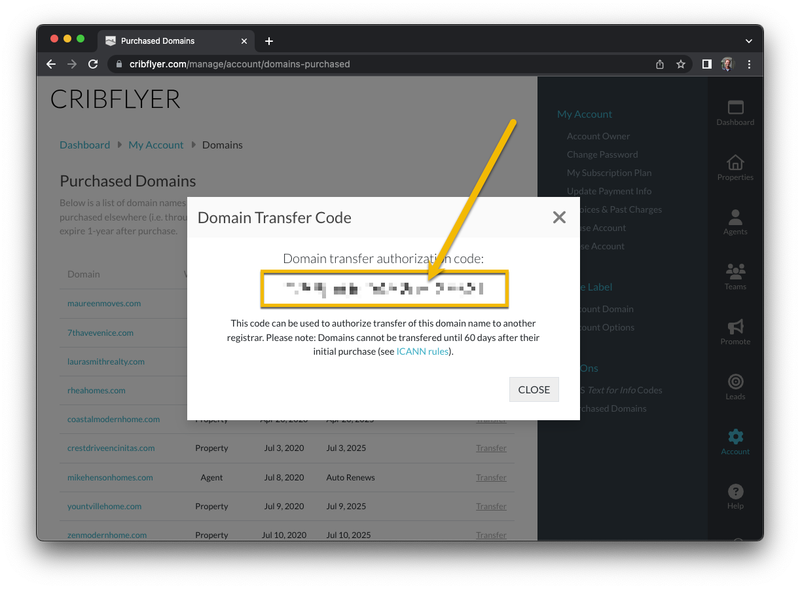Expand the tab search chevron
The height and width of the screenshot is (589, 800).
tap(748, 41)
